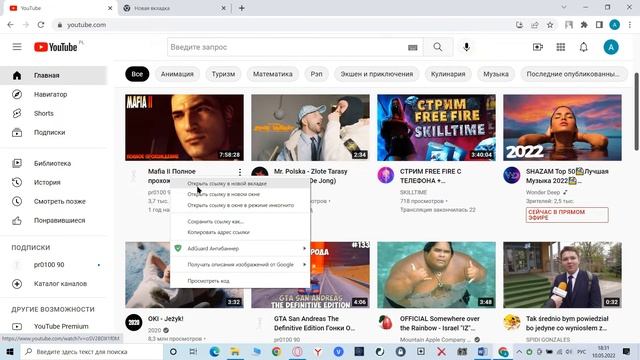Open История in the sidebar
This screenshot has width=640, height=360.
[x=53, y=182]
